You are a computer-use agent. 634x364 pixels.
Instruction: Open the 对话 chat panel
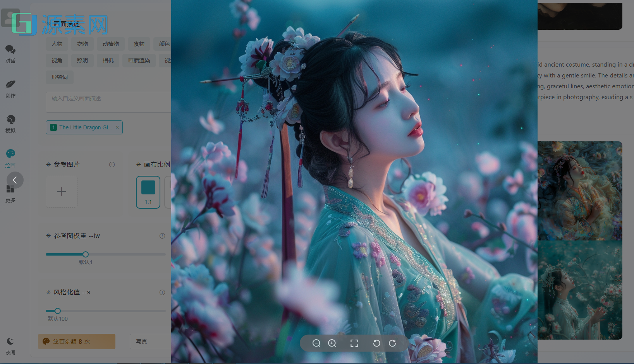point(10,53)
